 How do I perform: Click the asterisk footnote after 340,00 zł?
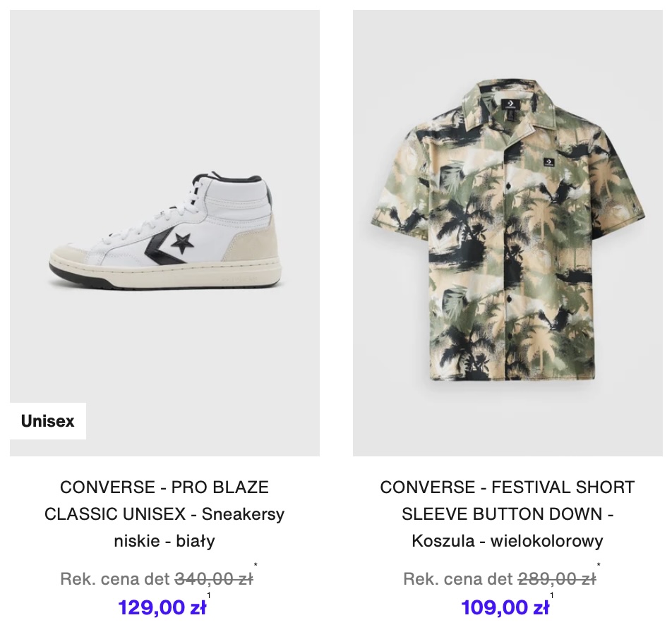pyautogui.click(x=256, y=565)
